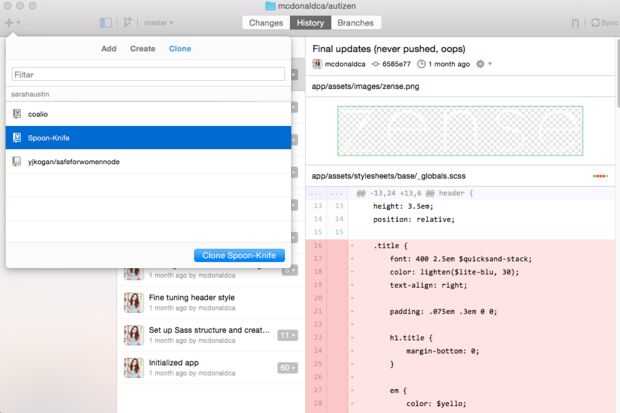Click the diff stat indicator for _globals.scss
Image resolution: width=620 pixels, height=413 pixels.
click(x=600, y=176)
